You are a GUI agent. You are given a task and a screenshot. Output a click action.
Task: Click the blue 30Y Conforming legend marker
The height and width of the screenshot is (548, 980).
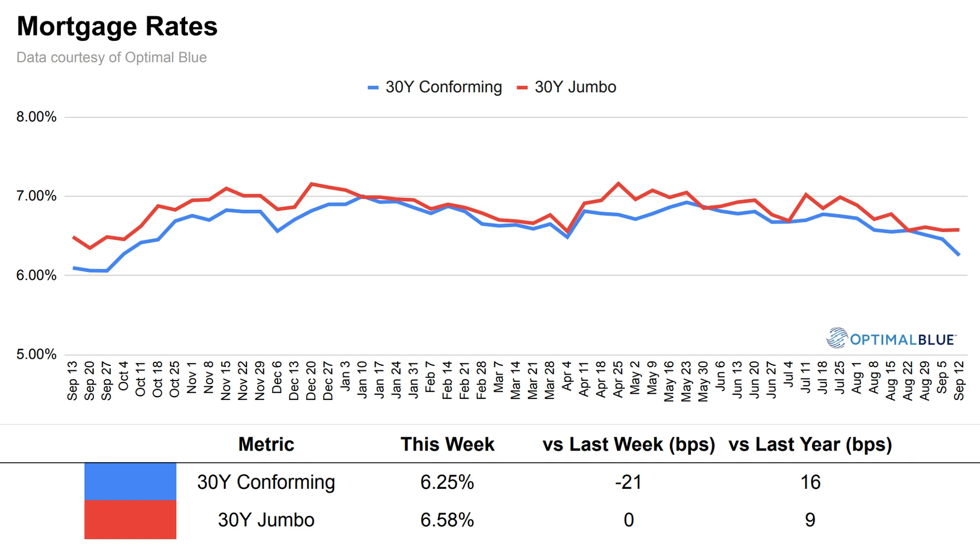pyautogui.click(x=373, y=88)
